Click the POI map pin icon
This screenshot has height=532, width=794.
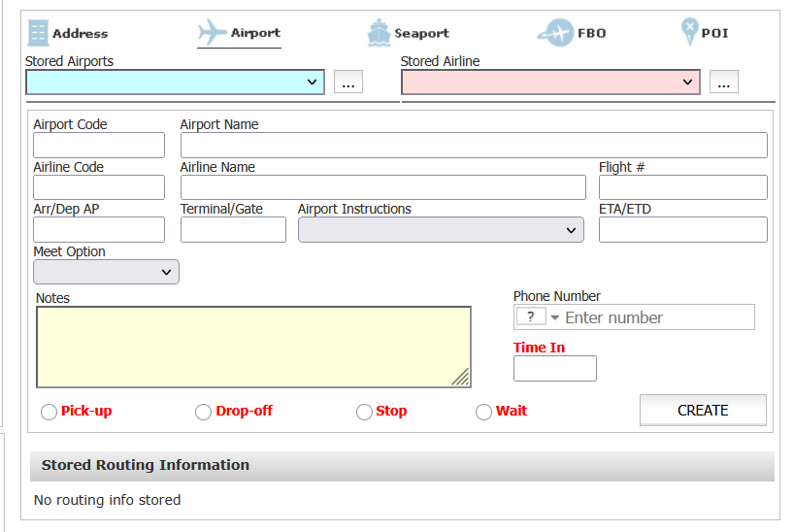pyautogui.click(x=689, y=32)
